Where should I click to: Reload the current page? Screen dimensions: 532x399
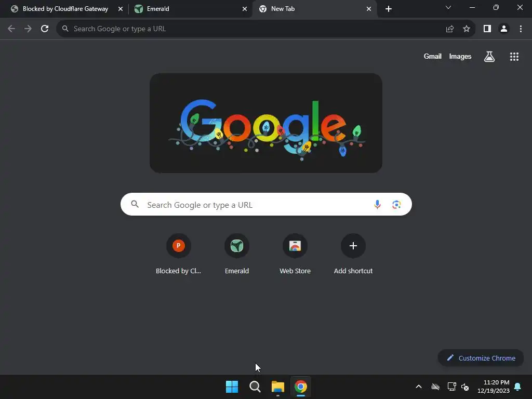tap(45, 29)
